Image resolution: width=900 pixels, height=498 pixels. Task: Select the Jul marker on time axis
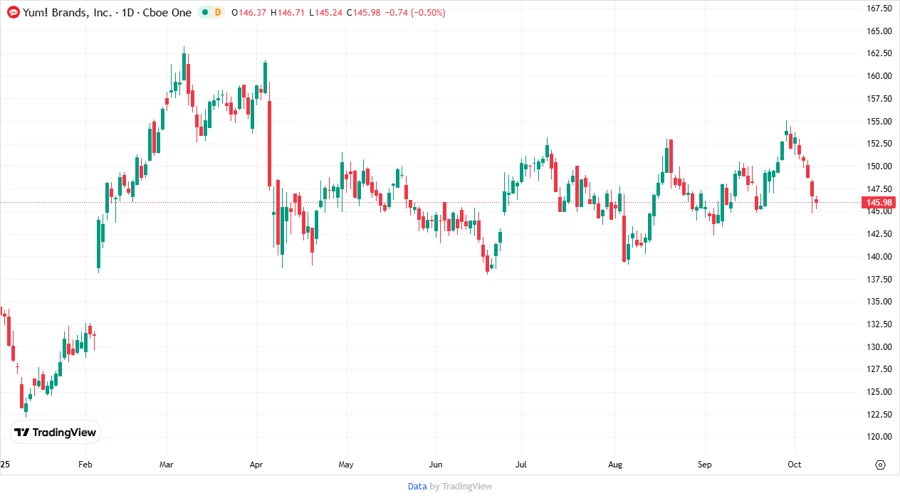pos(521,465)
